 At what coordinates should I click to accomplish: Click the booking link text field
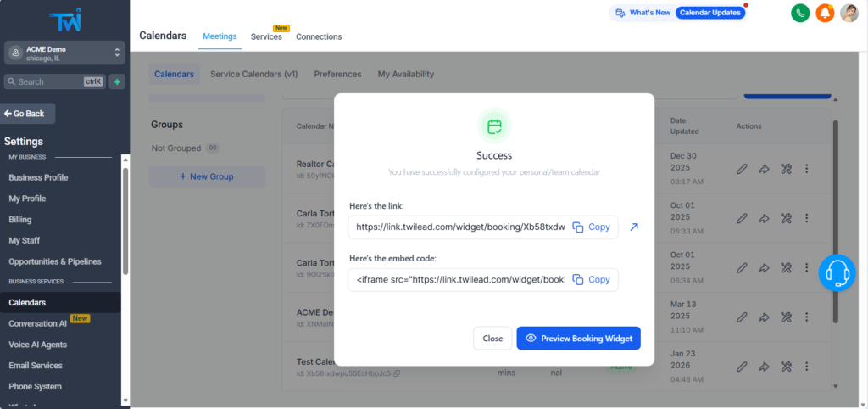click(460, 227)
